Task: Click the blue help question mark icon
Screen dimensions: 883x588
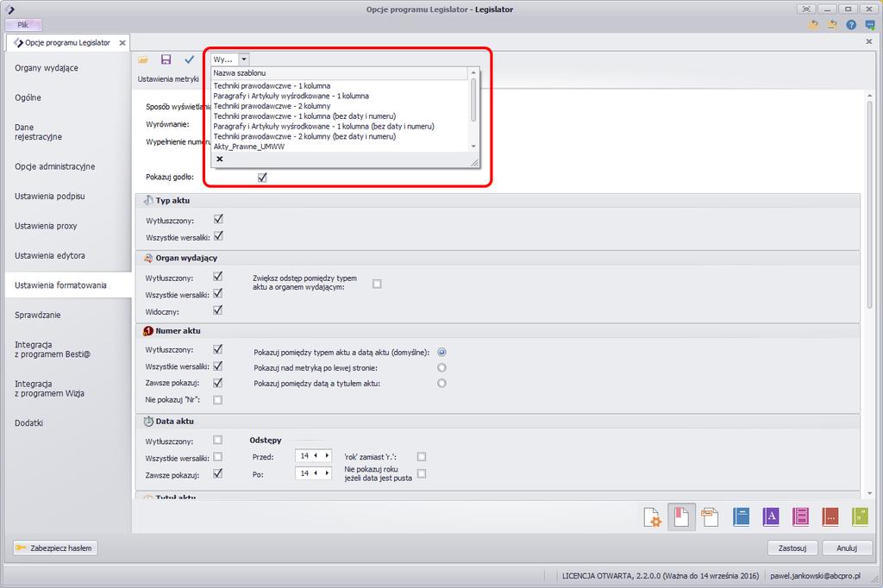Action: (x=851, y=25)
